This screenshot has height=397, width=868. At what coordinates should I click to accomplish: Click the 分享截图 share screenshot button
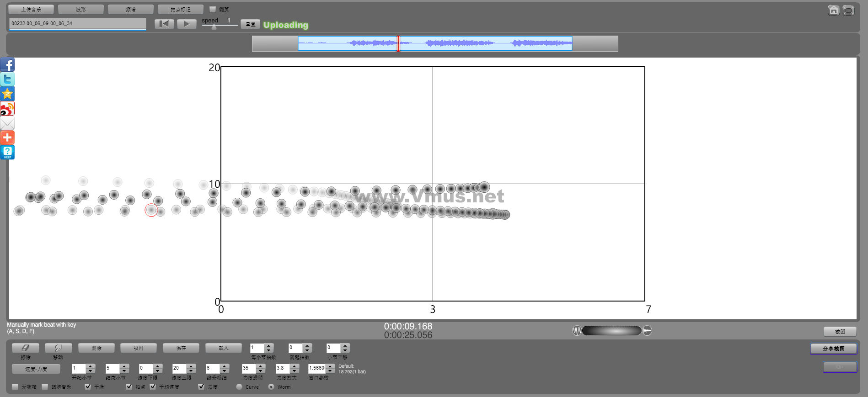click(833, 349)
